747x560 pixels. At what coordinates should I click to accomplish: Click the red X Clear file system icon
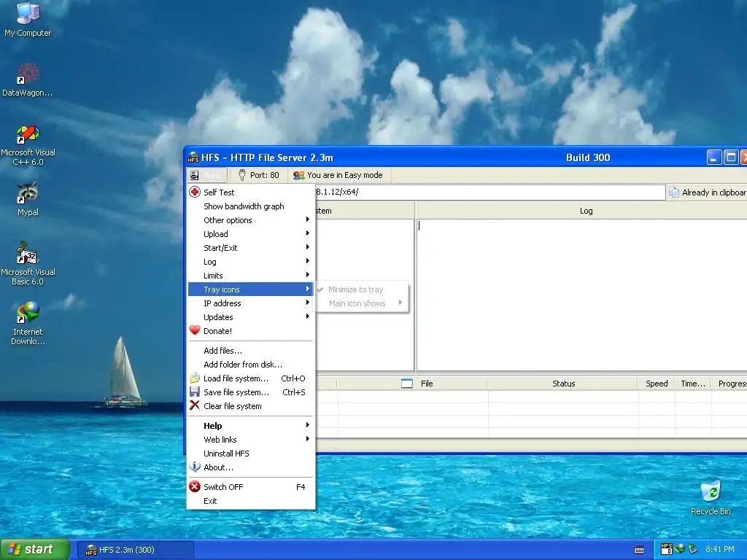click(x=194, y=405)
